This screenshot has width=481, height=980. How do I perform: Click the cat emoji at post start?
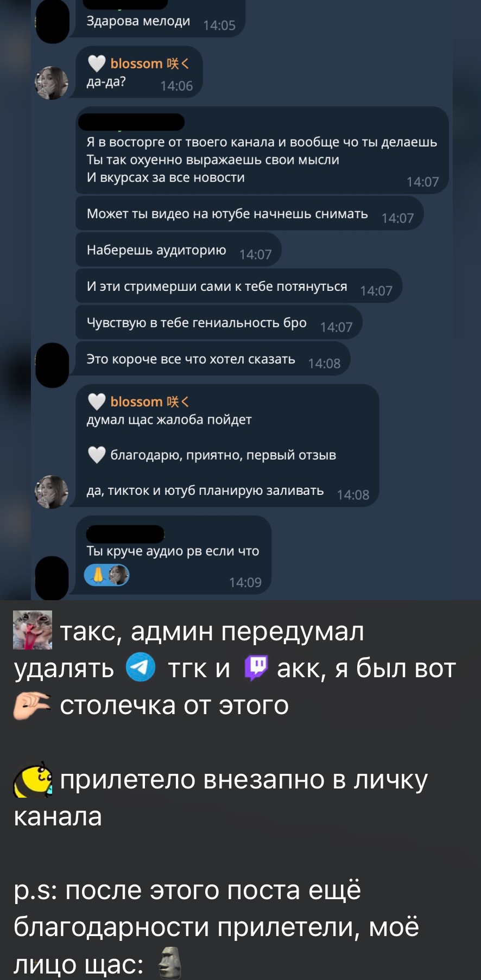tap(33, 630)
